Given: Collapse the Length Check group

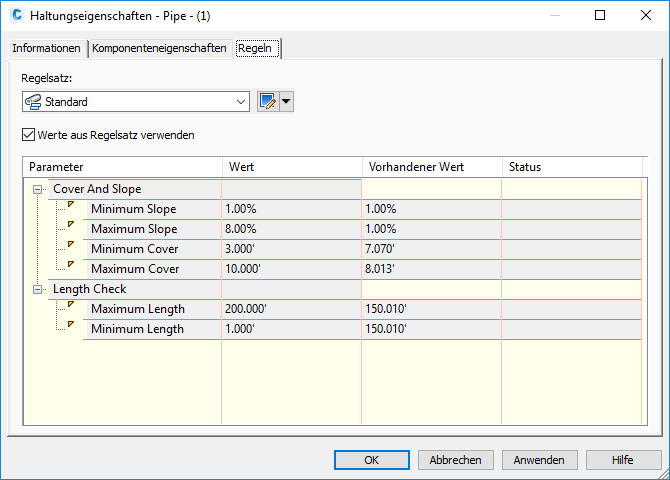Looking at the screenshot, I should [37, 289].
